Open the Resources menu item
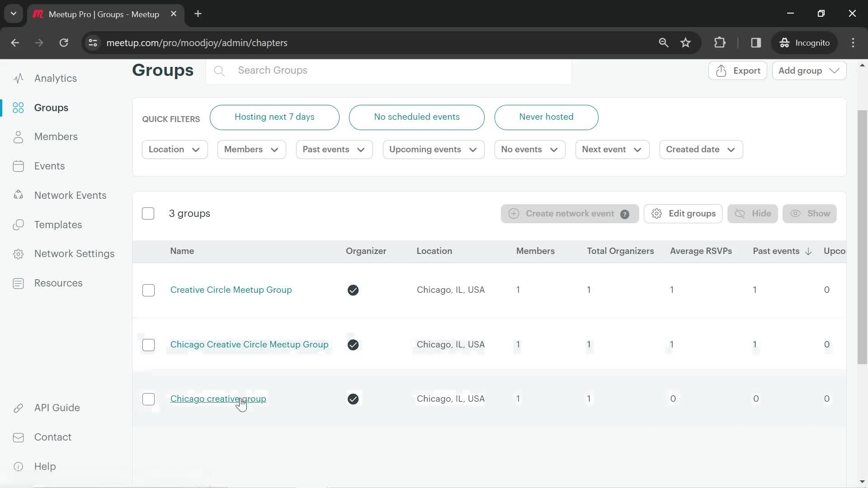The width and height of the screenshot is (868, 488). (x=58, y=282)
